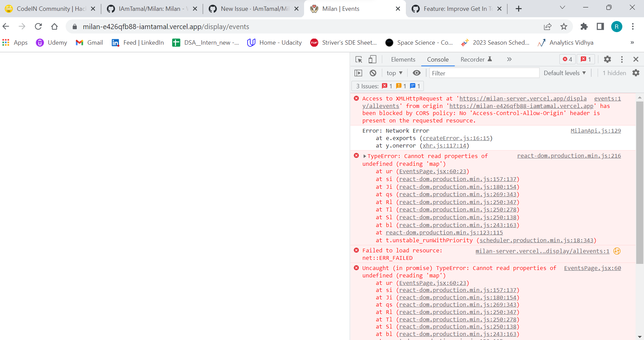
Task: Switch to the Recorder tab
Action: coord(476,60)
